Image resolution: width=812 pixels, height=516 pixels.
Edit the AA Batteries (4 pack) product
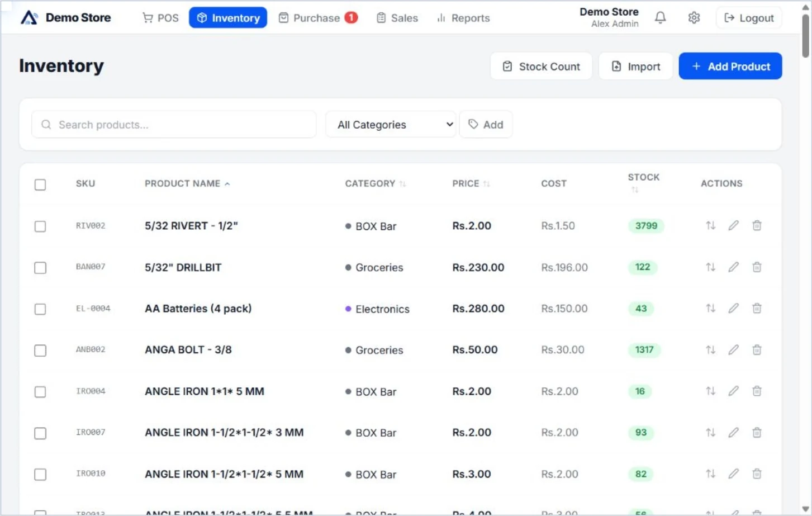coord(733,309)
